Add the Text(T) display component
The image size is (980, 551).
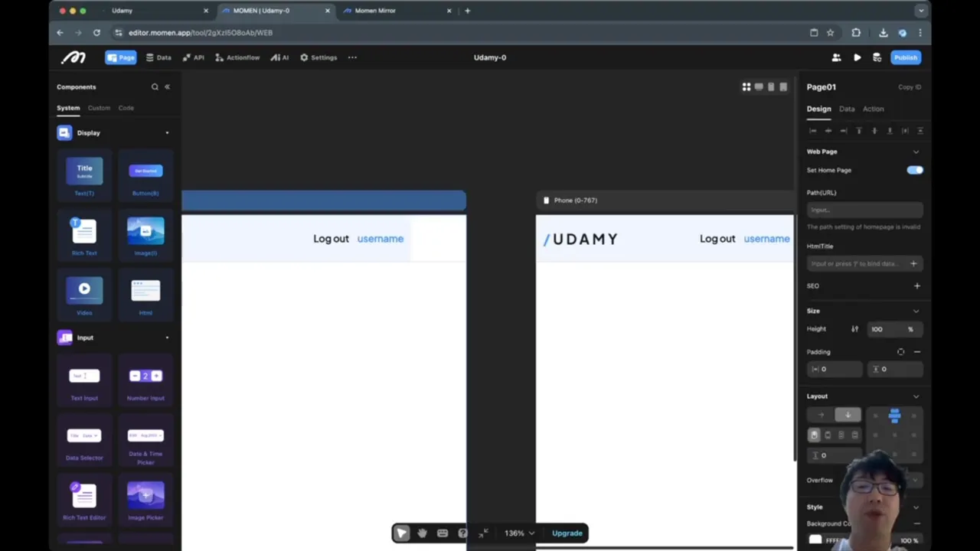pyautogui.click(x=84, y=176)
